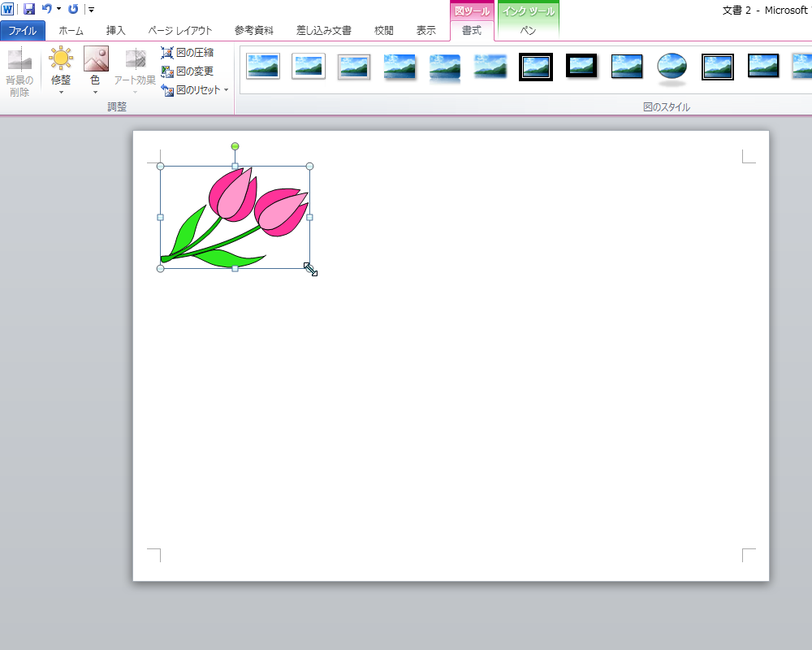Viewport: 812px width, 650px height.
Task: Switch to the ページ レイアウト tab
Action: [180, 31]
